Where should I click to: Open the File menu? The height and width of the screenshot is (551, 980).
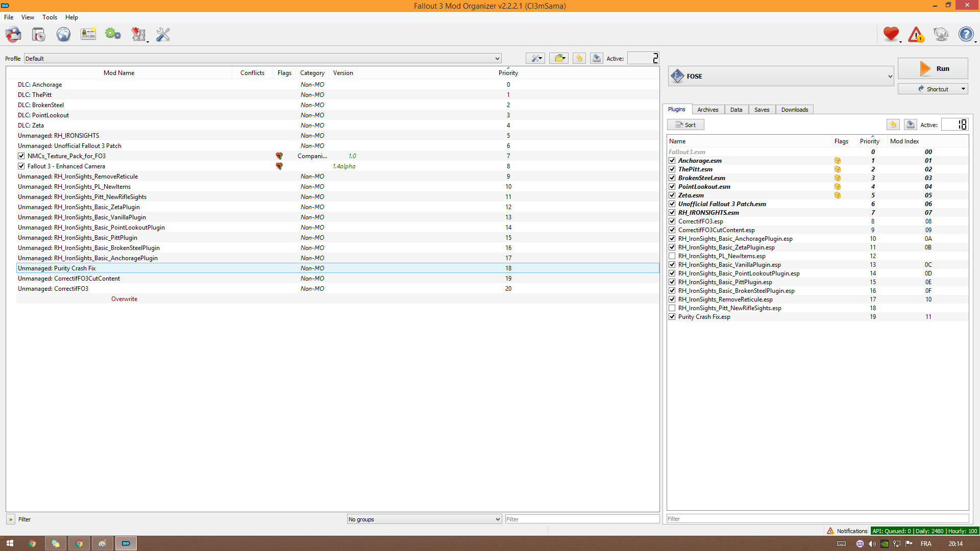[9, 17]
